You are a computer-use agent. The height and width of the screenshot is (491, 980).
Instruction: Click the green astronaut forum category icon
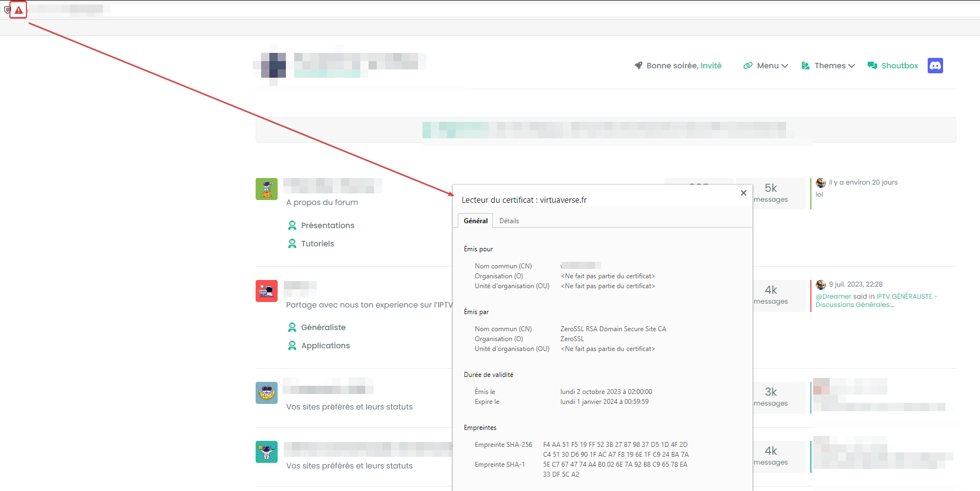pyautogui.click(x=267, y=189)
